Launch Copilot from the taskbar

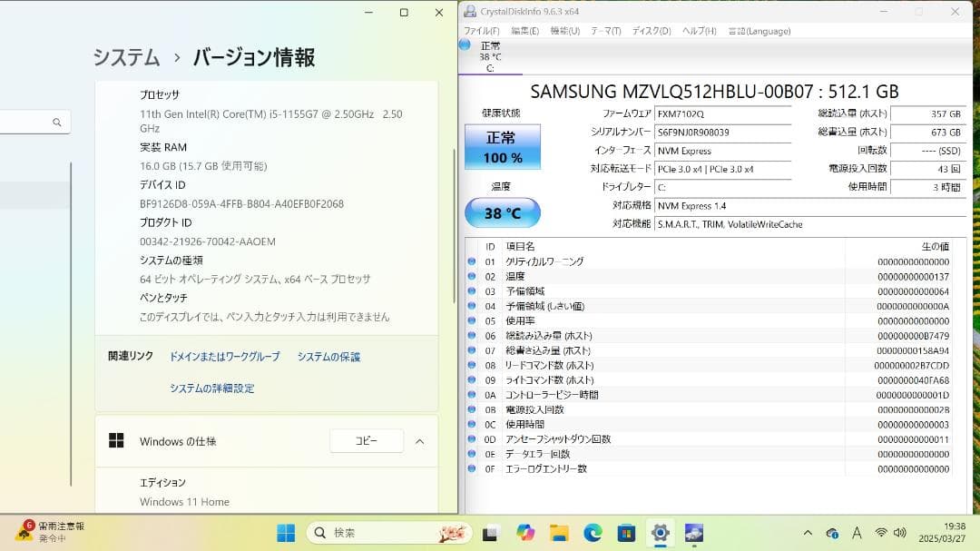(525, 533)
